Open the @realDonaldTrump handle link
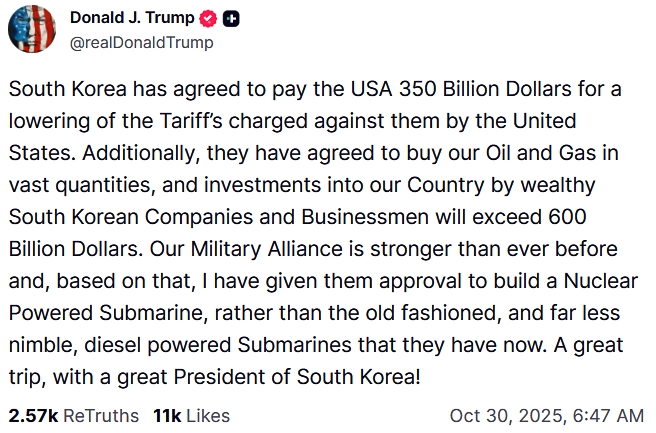This screenshot has width=656, height=433. click(141, 43)
